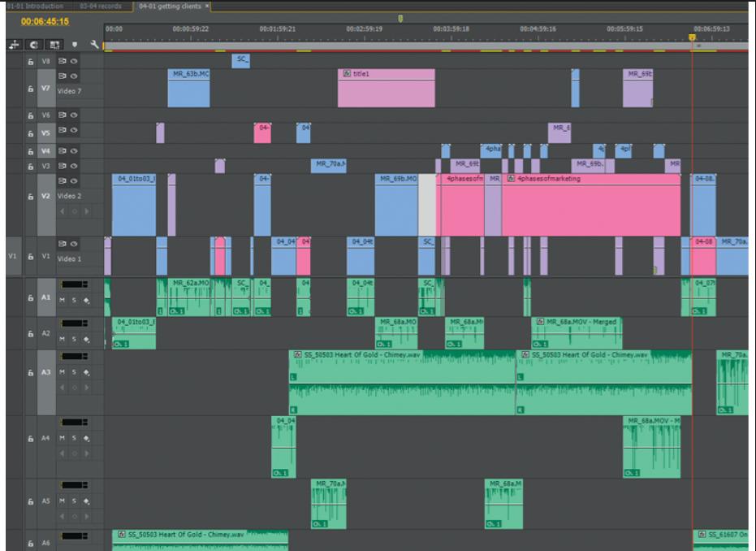The height and width of the screenshot is (551, 756).
Task: Toggle the Snap magnet icon
Action: coord(34,45)
